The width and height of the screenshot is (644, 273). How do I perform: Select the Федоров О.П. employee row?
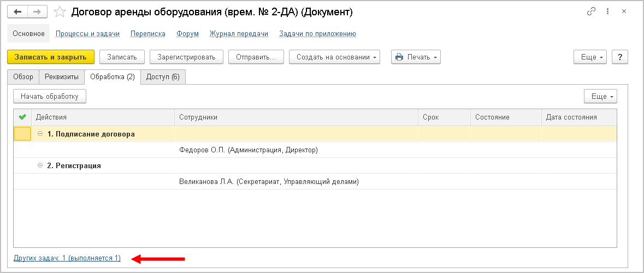point(248,150)
